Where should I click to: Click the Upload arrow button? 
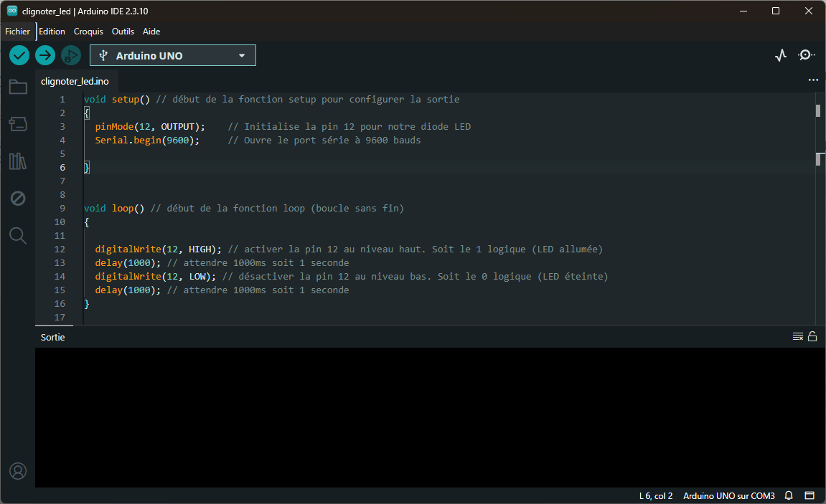click(45, 55)
